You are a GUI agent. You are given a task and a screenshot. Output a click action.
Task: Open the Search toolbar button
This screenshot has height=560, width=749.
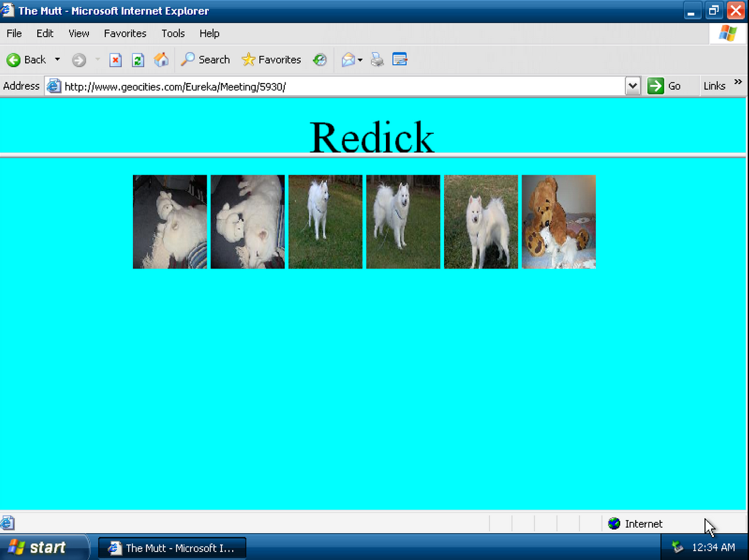click(x=206, y=60)
